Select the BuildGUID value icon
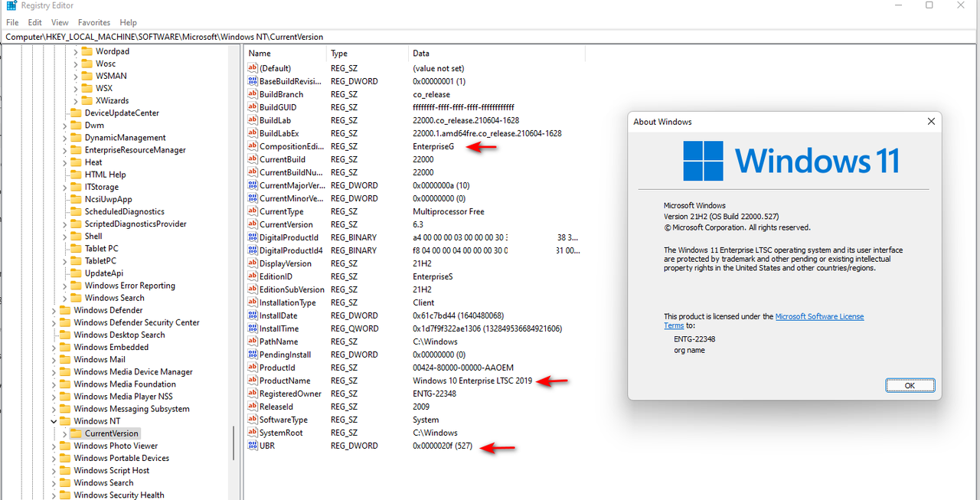Image resolution: width=980 pixels, height=500 pixels. tap(253, 107)
